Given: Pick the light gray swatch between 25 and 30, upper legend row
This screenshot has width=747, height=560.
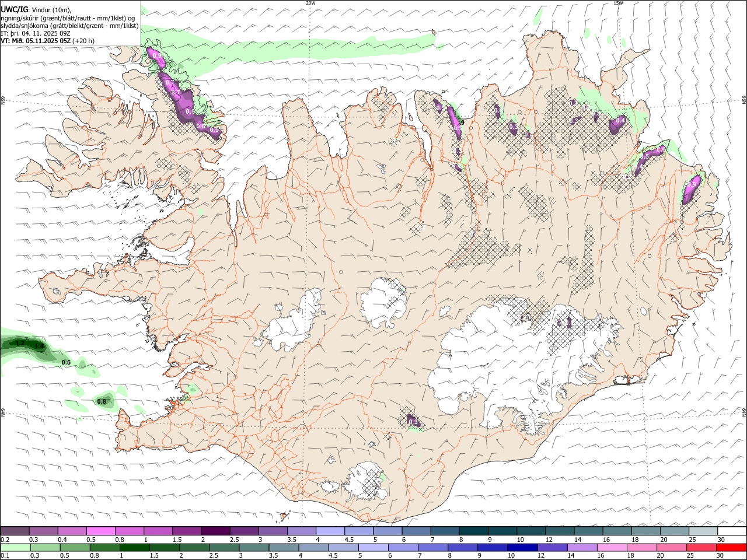Looking at the screenshot, I should (703, 531).
